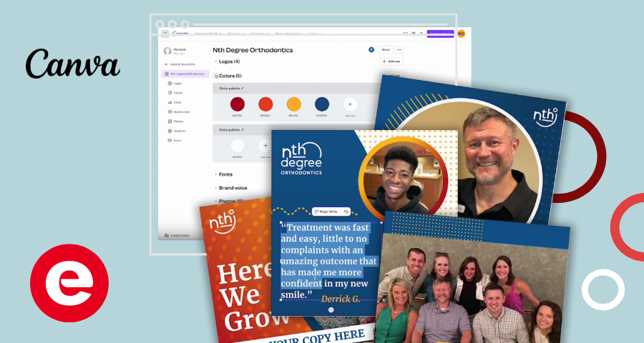Click Create a team at sidebar bottom

177,236
